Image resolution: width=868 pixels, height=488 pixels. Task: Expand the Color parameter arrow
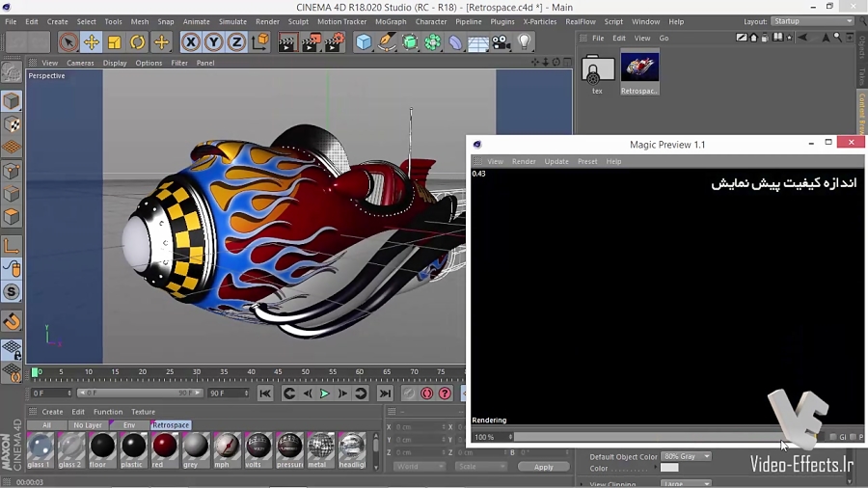pyautogui.click(x=656, y=468)
